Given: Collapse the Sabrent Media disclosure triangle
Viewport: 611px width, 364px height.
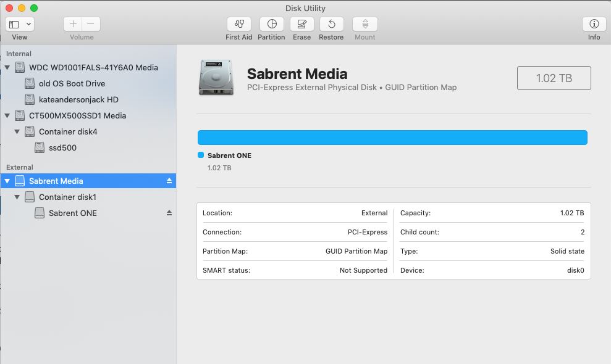Looking at the screenshot, I should (x=7, y=181).
